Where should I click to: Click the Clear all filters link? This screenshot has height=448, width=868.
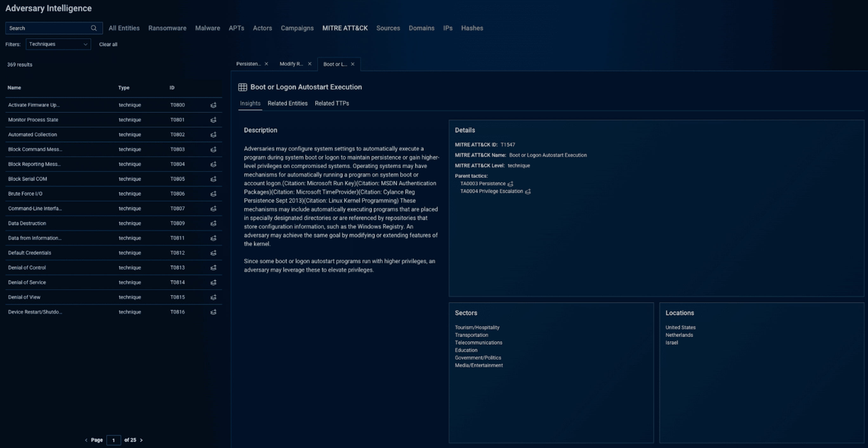(108, 44)
